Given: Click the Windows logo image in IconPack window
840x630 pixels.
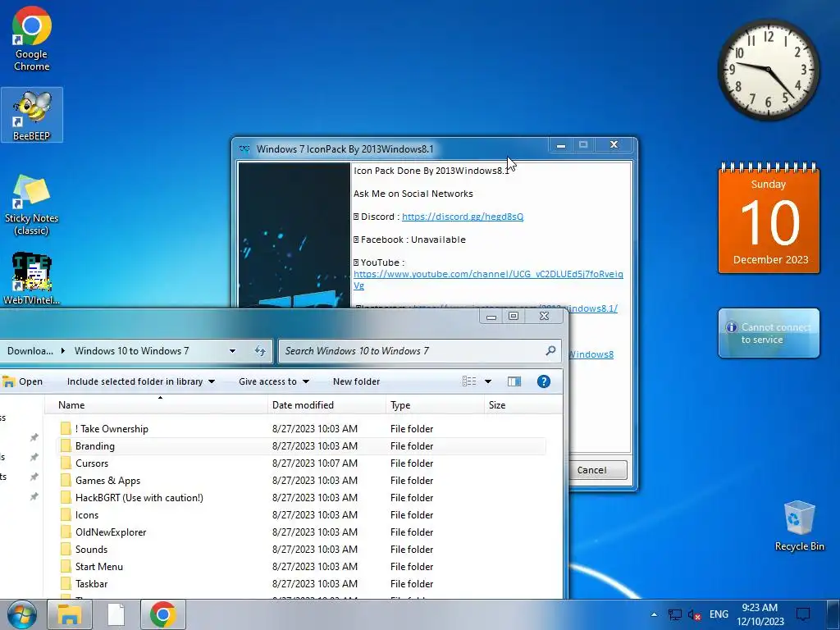Looking at the screenshot, I should pos(294,235).
